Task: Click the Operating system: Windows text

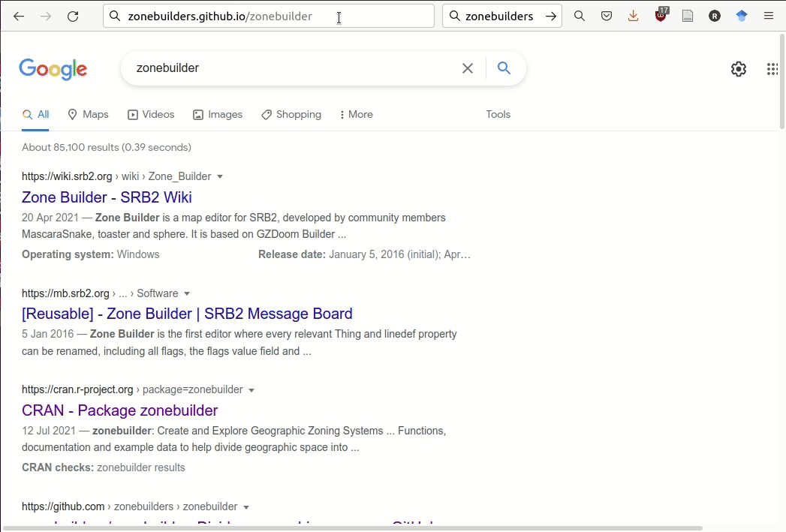Action: [x=90, y=255]
